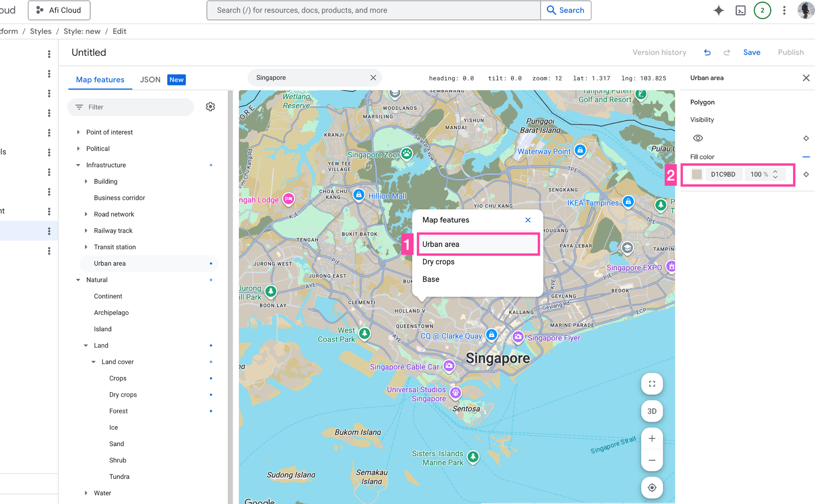Expand Railway track subcategory
Image resolution: width=815 pixels, height=504 pixels.
(86, 231)
